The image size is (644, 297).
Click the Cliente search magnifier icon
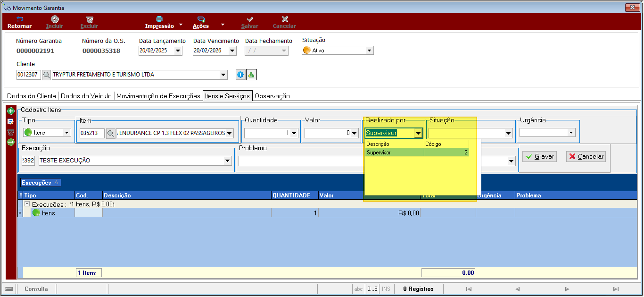tap(47, 75)
